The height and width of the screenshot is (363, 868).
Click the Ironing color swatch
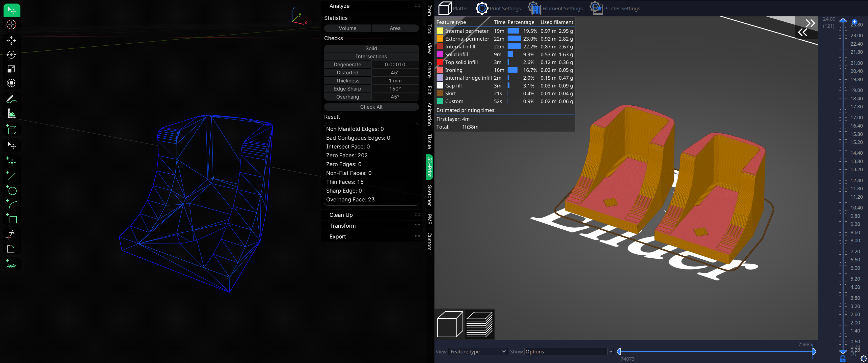coord(439,70)
